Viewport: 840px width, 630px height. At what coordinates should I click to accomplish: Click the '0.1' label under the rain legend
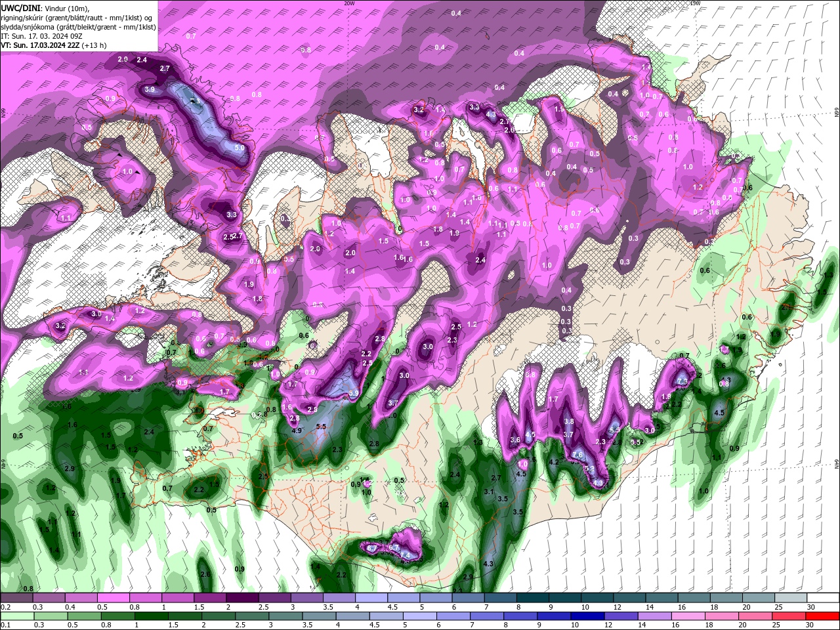5,625
